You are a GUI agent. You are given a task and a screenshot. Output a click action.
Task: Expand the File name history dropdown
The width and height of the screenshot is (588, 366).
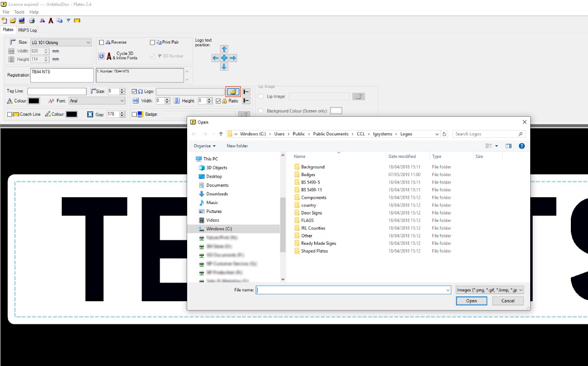pyautogui.click(x=448, y=290)
